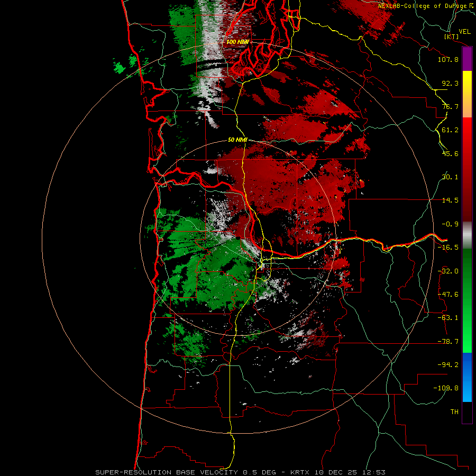476x476 pixels.
Task: Select the -94.2 scale value
Action: [x=448, y=365]
